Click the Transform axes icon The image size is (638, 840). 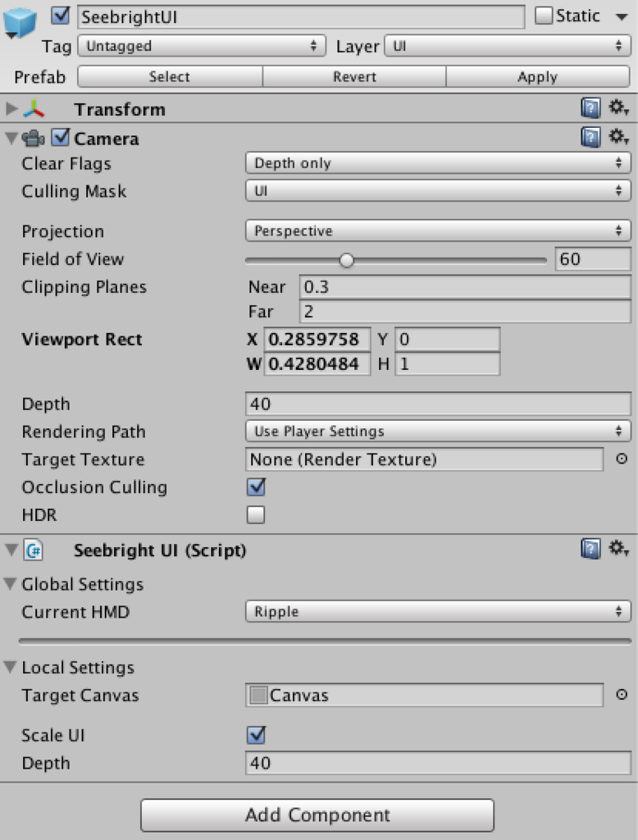[x=34, y=109]
